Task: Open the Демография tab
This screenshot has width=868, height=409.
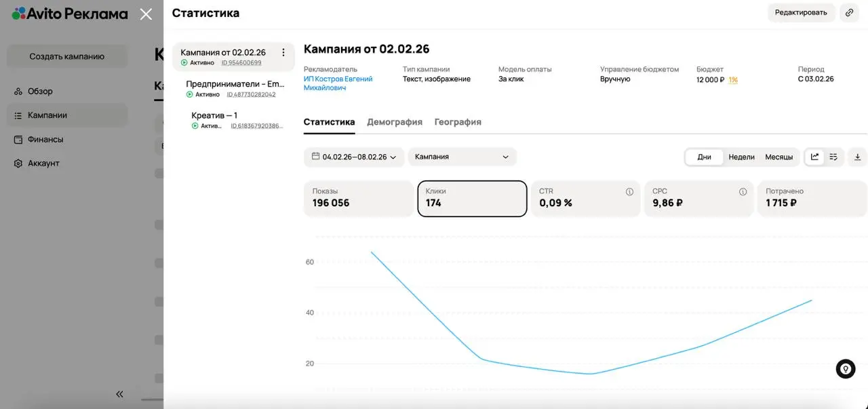Action: coord(395,122)
